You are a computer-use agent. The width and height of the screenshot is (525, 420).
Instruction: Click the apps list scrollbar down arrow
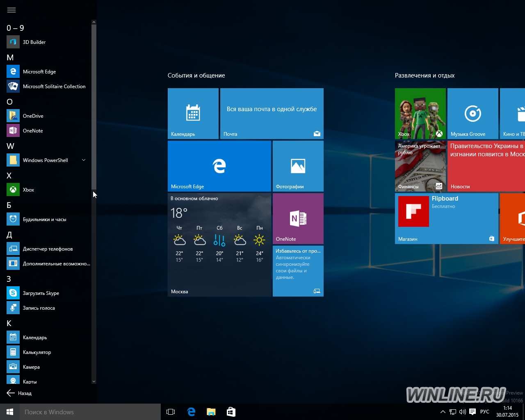coord(94,381)
